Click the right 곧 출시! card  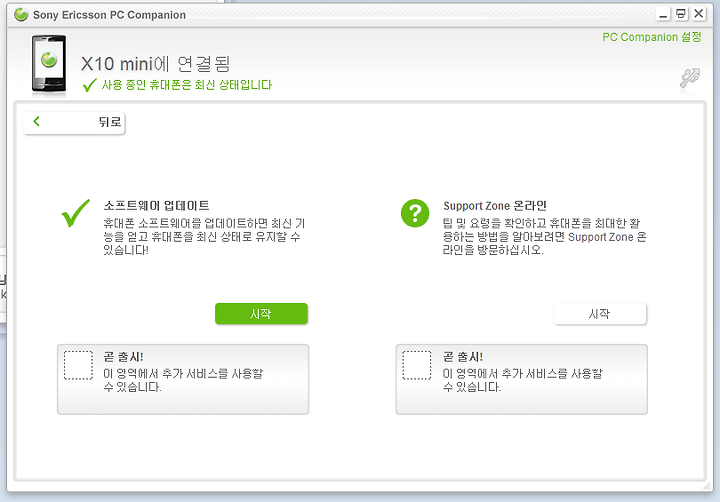[522, 379]
